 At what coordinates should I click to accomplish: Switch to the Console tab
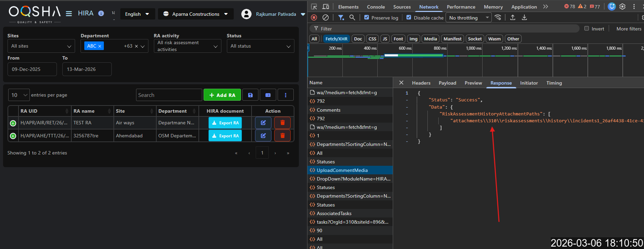[376, 7]
